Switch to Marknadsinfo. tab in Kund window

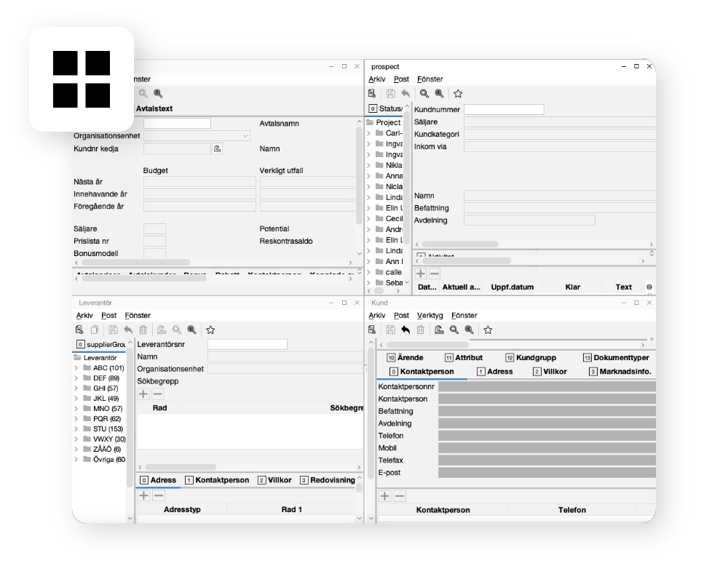[620, 372]
